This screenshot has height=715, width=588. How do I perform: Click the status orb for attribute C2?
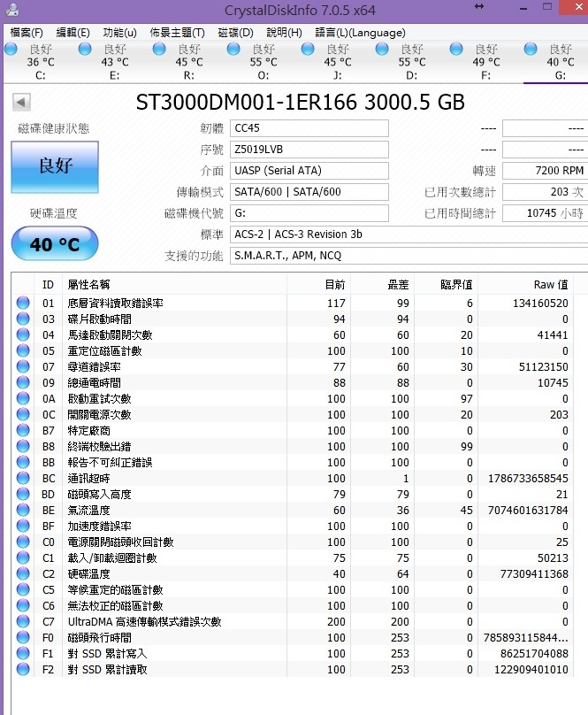click(x=23, y=573)
